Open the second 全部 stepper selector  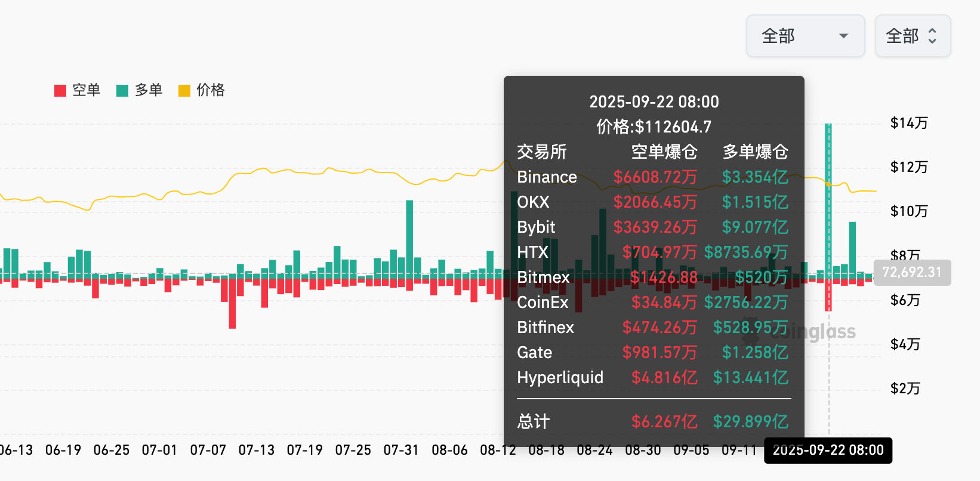click(x=913, y=36)
